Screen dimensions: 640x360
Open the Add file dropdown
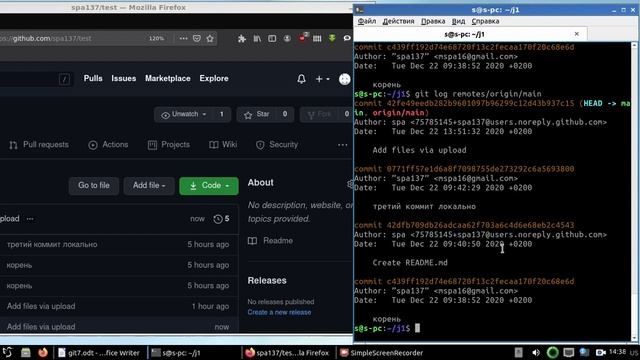[149, 185]
